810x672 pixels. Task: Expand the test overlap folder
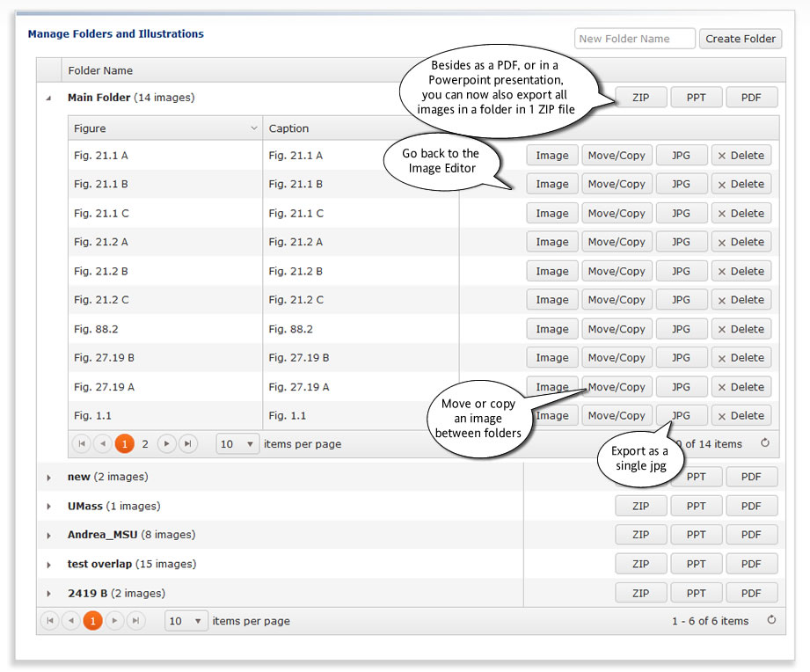point(48,565)
